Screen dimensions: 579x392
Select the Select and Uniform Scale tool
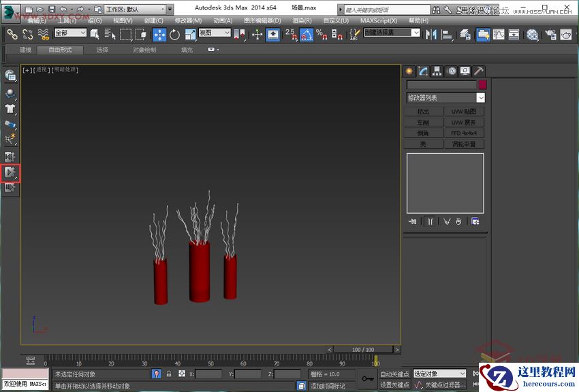(189, 34)
